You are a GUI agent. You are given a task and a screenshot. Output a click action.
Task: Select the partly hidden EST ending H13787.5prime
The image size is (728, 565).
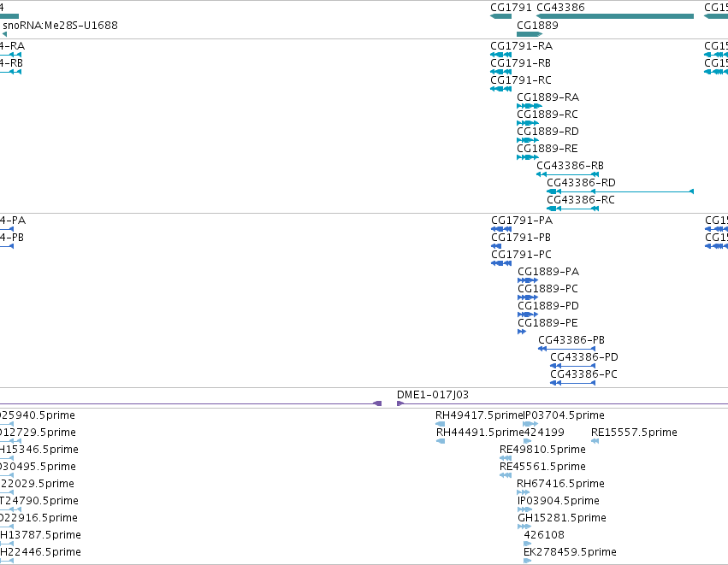pyautogui.click(x=40, y=535)
